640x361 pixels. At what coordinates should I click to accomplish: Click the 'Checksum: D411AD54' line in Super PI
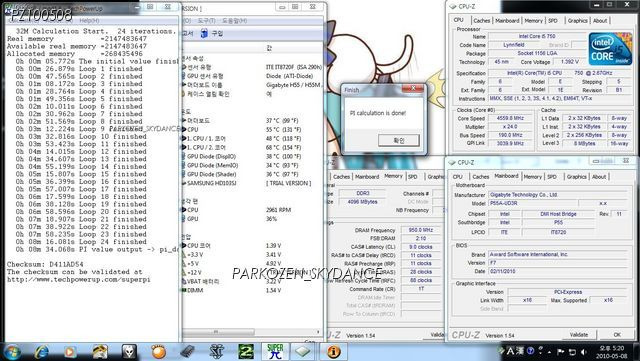click(x=45, y=264)
